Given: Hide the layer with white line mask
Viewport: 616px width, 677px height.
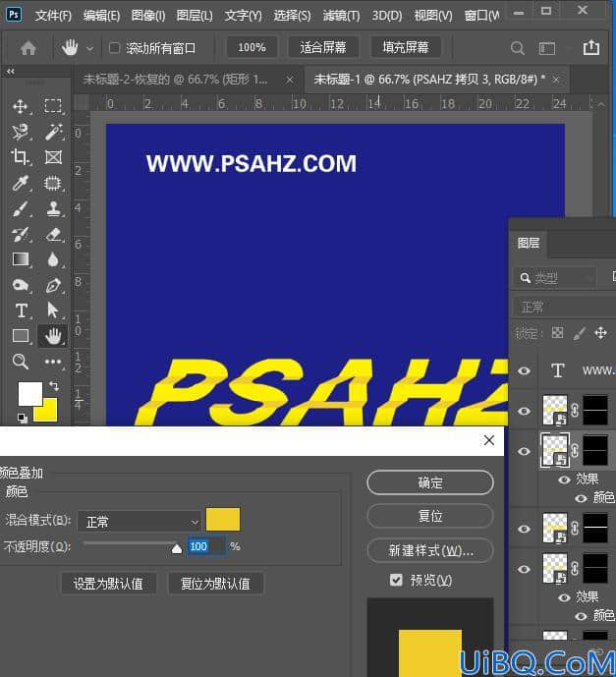Looking at the screenshot, I should (524, 529).
